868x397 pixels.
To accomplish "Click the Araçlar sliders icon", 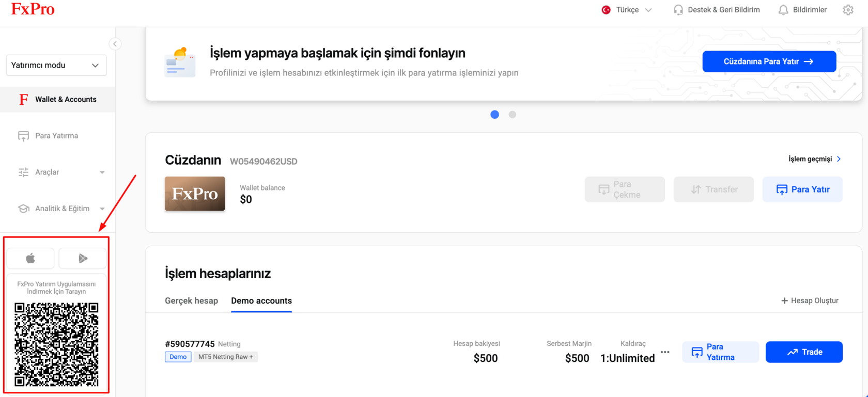I will (x=23, y=172).
